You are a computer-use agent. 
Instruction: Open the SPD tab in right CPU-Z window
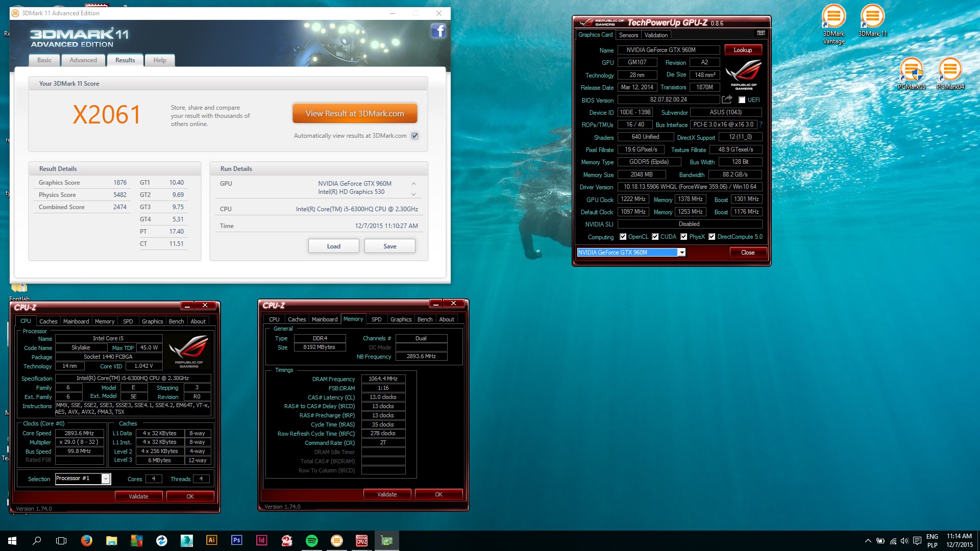(x=376, y=319)
